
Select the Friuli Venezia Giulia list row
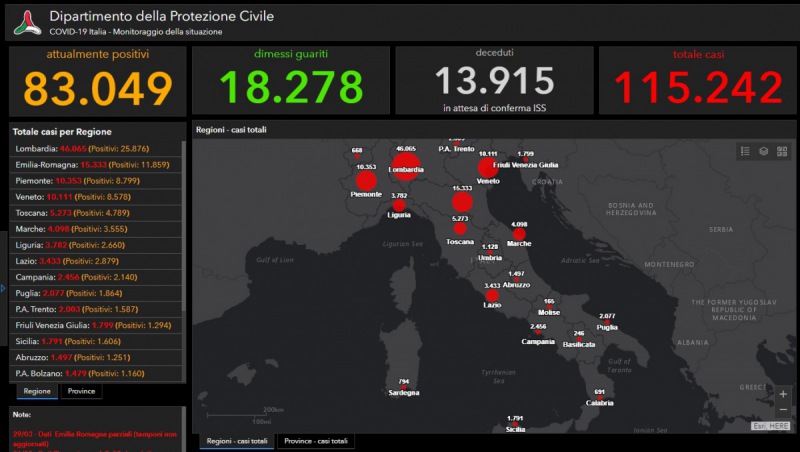tap(95, 325)
